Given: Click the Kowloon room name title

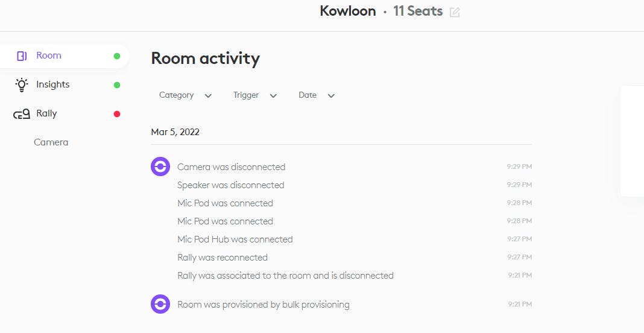Looking at the screenshot, I should 348,11.
